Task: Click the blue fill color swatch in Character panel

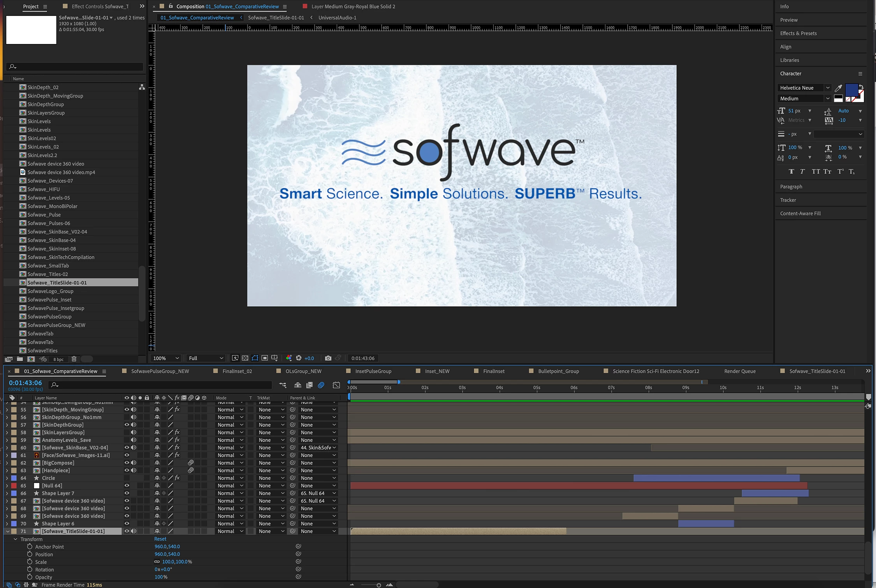Action: (x=851, y=90)
